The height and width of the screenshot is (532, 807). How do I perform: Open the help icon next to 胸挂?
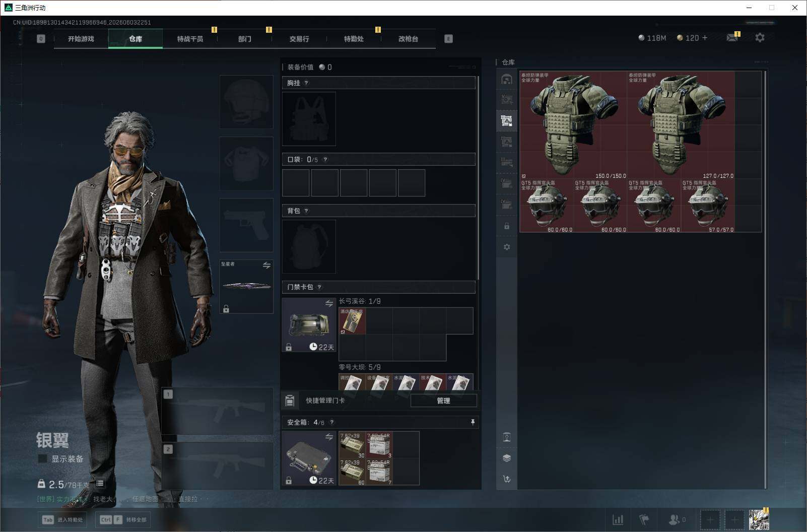(x=306, y=83)
